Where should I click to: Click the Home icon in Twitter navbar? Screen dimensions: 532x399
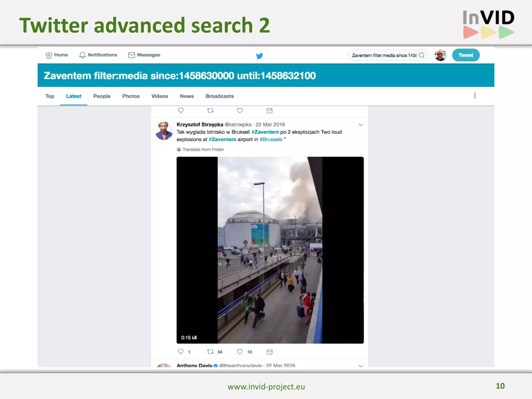coord(49,55)
